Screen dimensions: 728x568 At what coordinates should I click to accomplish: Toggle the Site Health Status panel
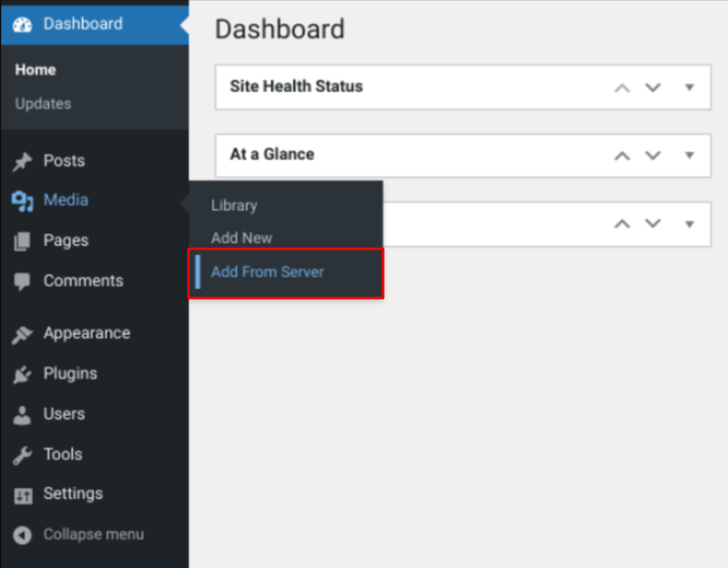[690, 87]
